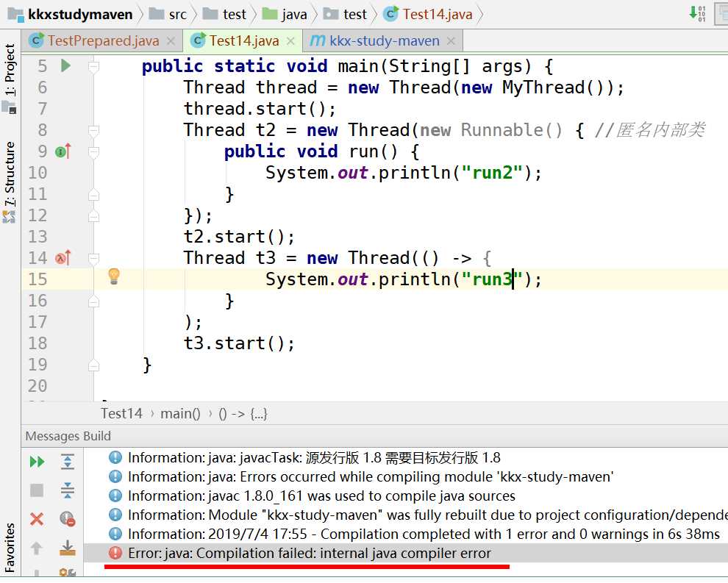The height and width of the screenshot is (583, 728).
Task: Export messages with the download arrow icon
Action: pyautogui.click(x=68, y=548)
